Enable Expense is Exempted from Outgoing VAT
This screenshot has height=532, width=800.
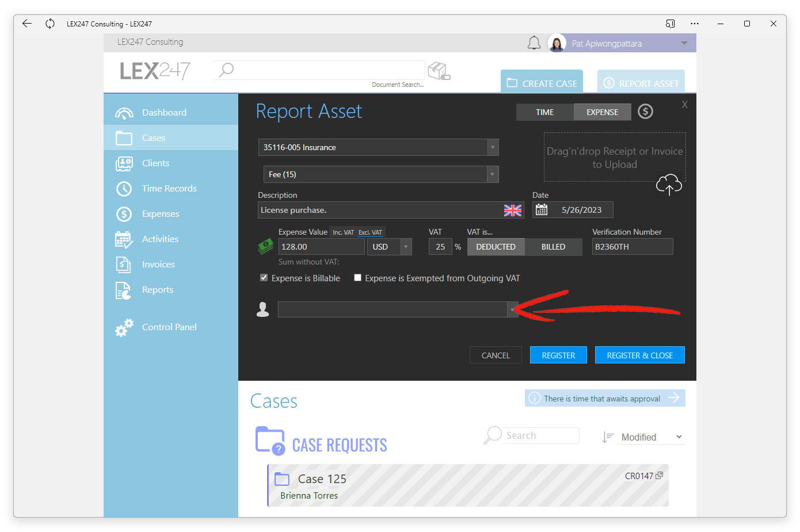tap(357, 278)
